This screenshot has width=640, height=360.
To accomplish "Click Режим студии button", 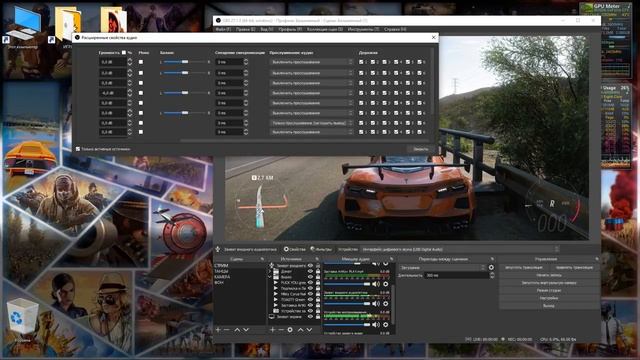I will 549,291.
